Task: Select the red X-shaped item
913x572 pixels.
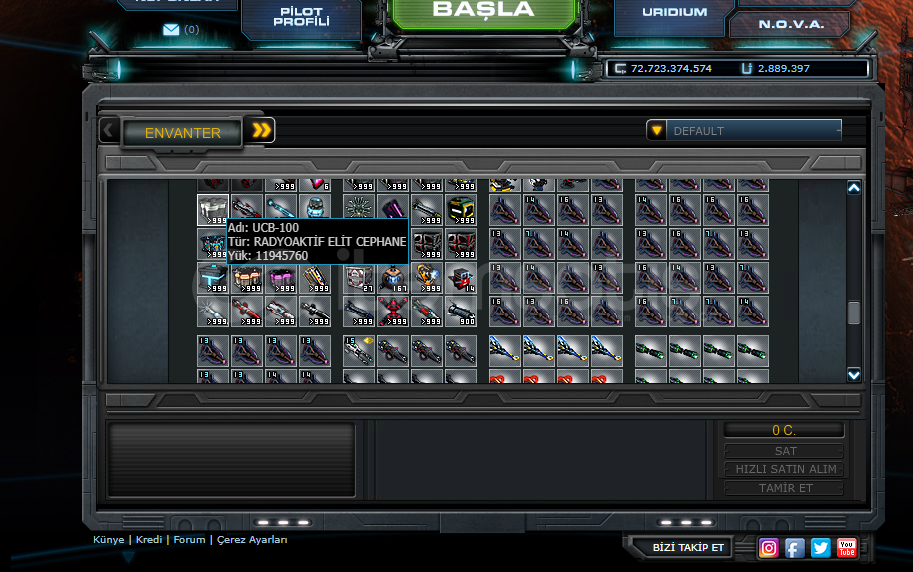Action: pyautogui.click(x=392, y=311)
